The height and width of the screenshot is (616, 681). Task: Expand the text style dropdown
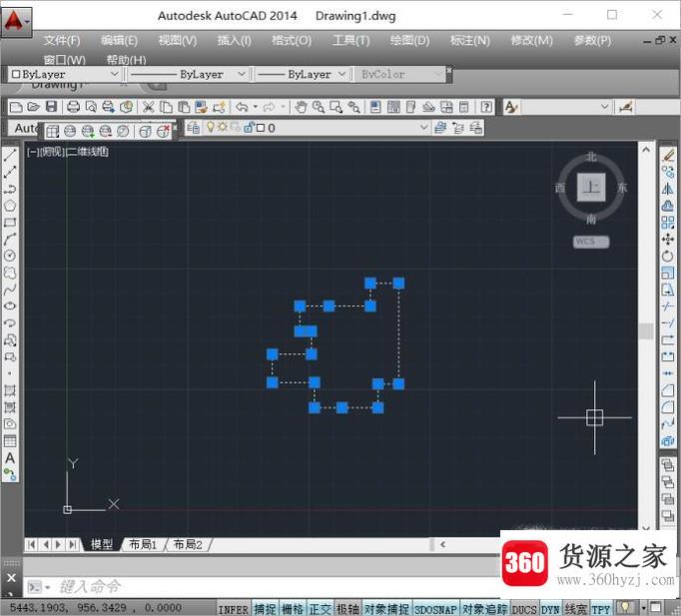point(604,107)
